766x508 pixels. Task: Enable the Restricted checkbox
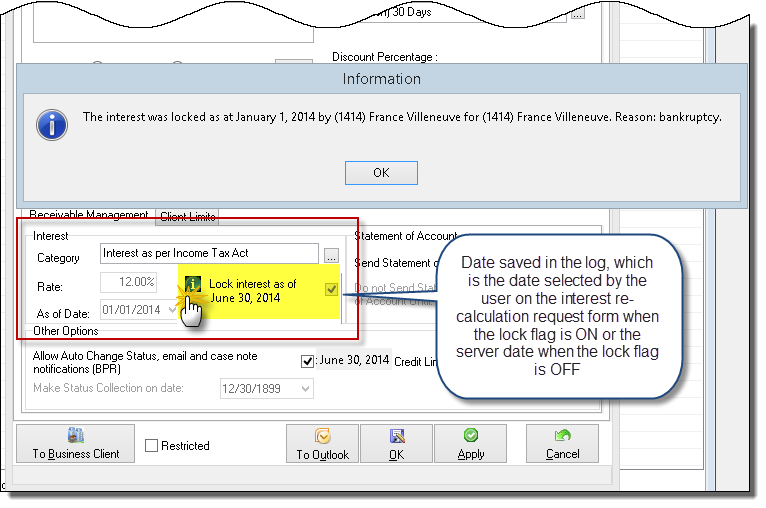(x=151, y=445)
